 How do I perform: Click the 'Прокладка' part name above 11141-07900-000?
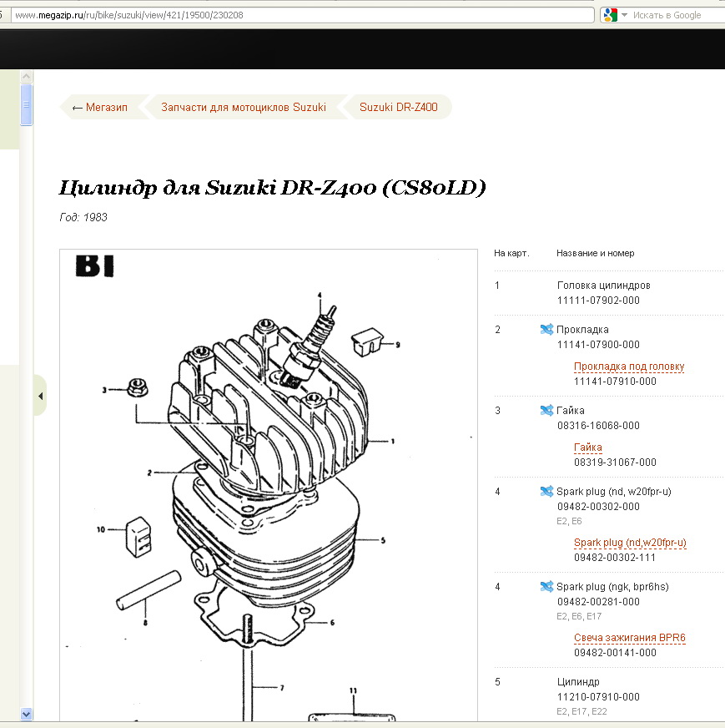[582, 330]
